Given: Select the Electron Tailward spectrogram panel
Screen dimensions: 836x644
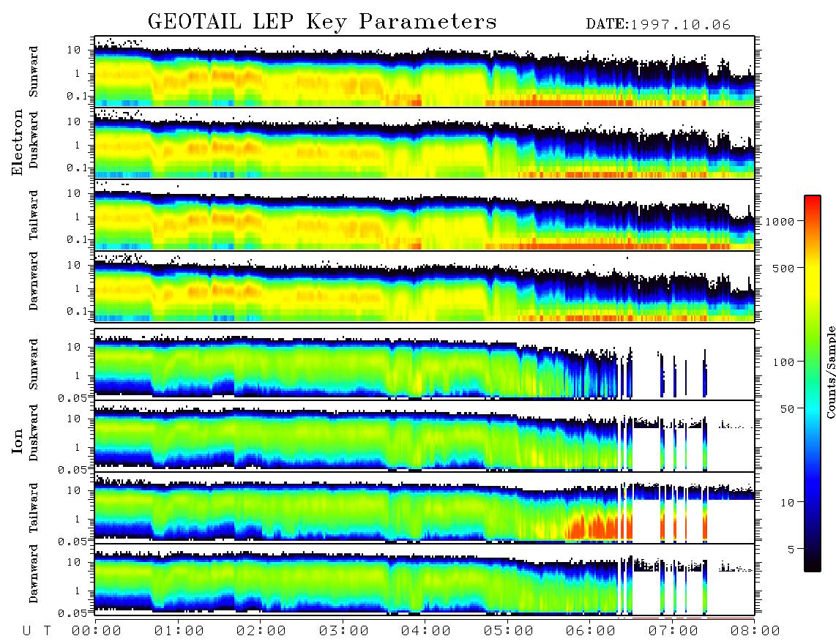Looking at the screenshot, I should 425,215.
